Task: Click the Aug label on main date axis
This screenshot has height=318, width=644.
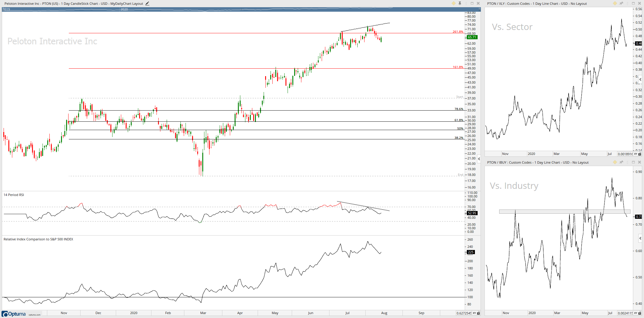Action: 384,313
